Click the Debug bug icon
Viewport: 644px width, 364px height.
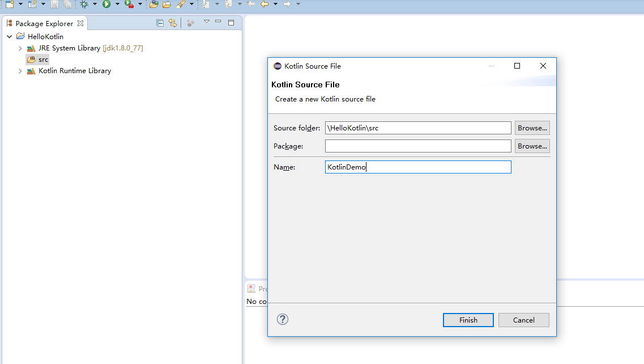pyautogui.click(x=84, y=4)
